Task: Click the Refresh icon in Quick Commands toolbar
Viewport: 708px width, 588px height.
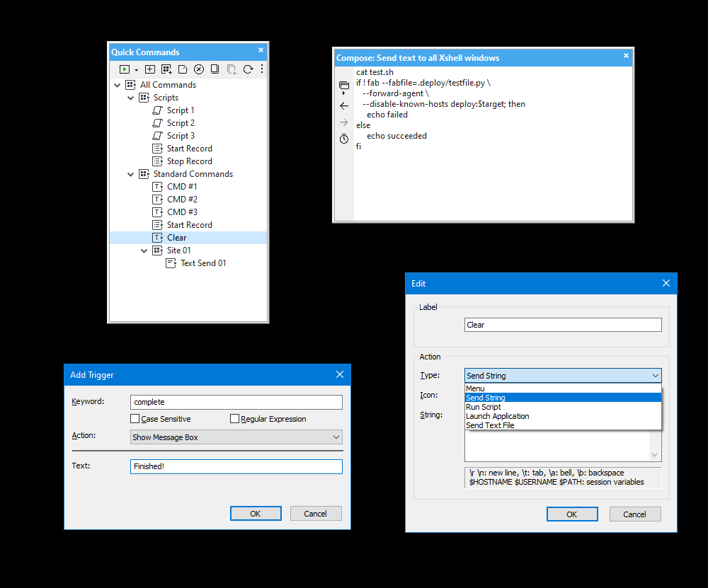Action: (248, 69)
